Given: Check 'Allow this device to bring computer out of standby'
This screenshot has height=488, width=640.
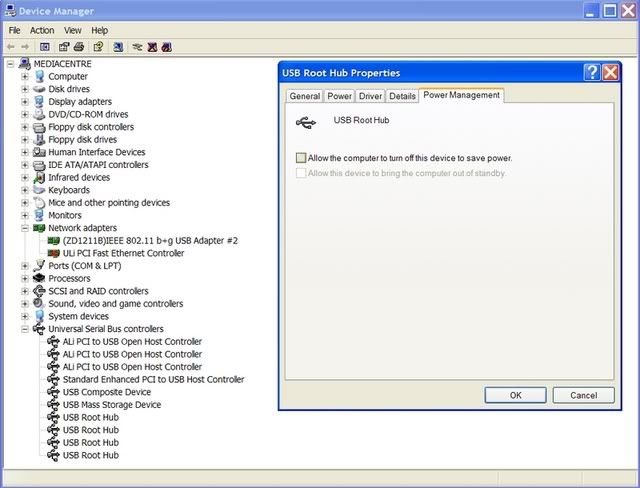Looking at the screenshot, I should (x=301, y=173).
